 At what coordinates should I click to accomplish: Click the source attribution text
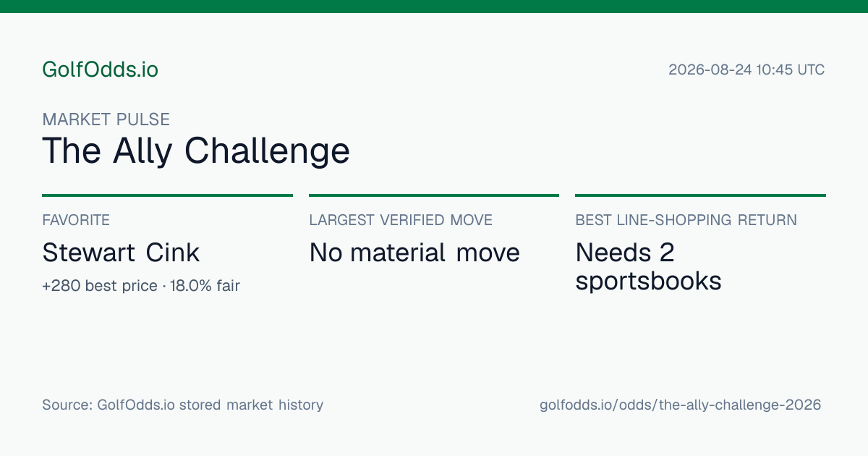point(183,405)
